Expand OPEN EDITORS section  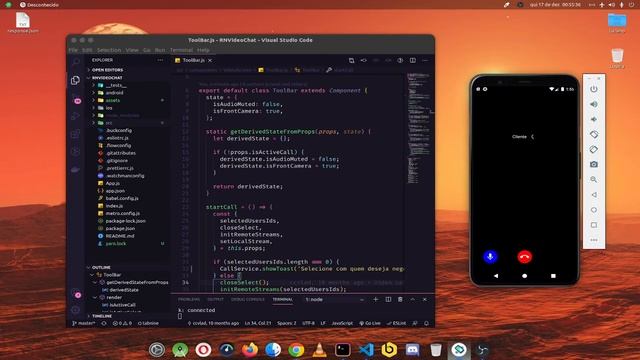point(107,70)
